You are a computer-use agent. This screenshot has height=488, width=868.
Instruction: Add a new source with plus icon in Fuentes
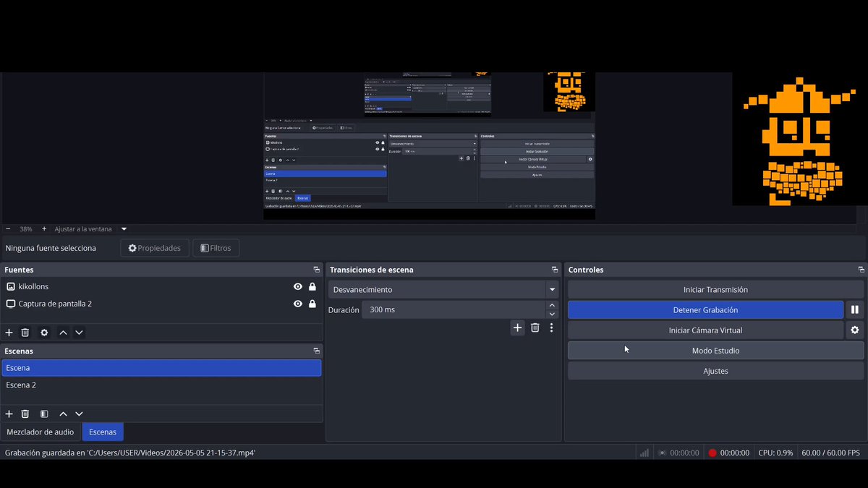tap(9, 333)
